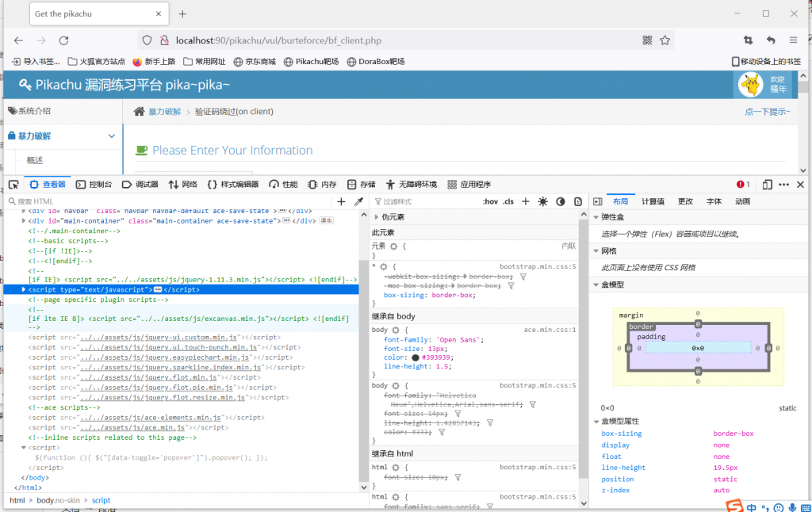Toggle light color scheme simulation
The image size is (812, 512).
542,202
